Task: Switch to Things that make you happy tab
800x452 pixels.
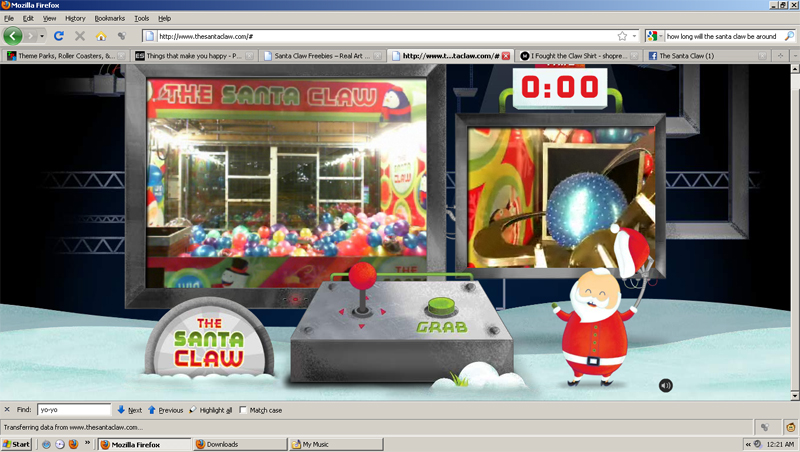Action: pos(194,56)
